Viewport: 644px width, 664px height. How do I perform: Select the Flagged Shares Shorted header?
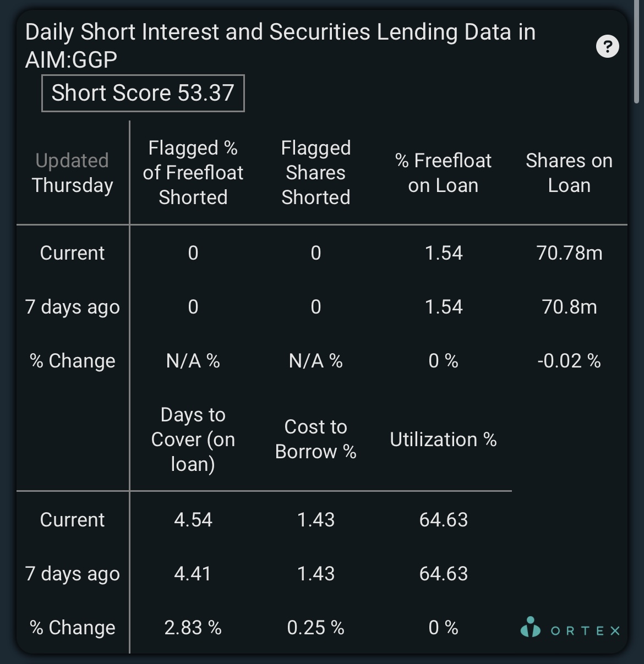point(316,173)
